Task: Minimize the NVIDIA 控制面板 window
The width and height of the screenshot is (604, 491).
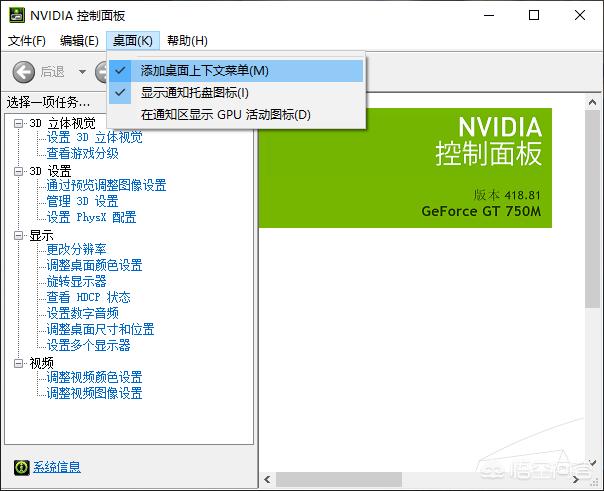Action: [x=489, y=15]
